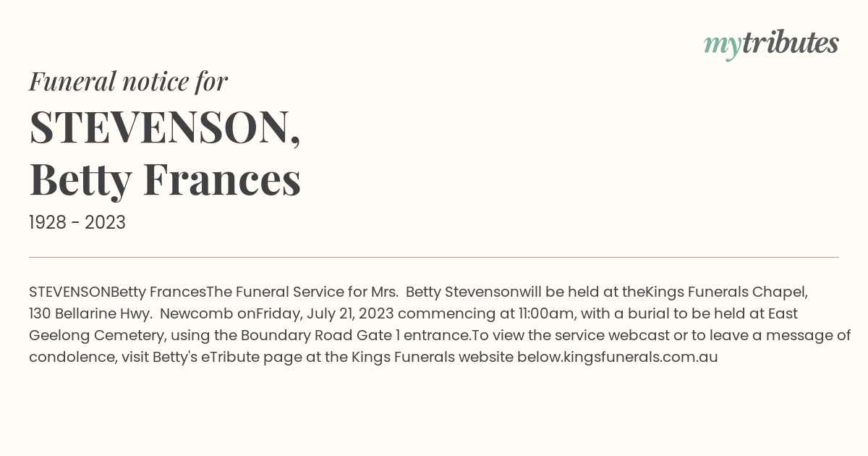Click the 1928 - 2023 date range
Image resolution: width=868 pixels, height=456 pixels.
77,223
